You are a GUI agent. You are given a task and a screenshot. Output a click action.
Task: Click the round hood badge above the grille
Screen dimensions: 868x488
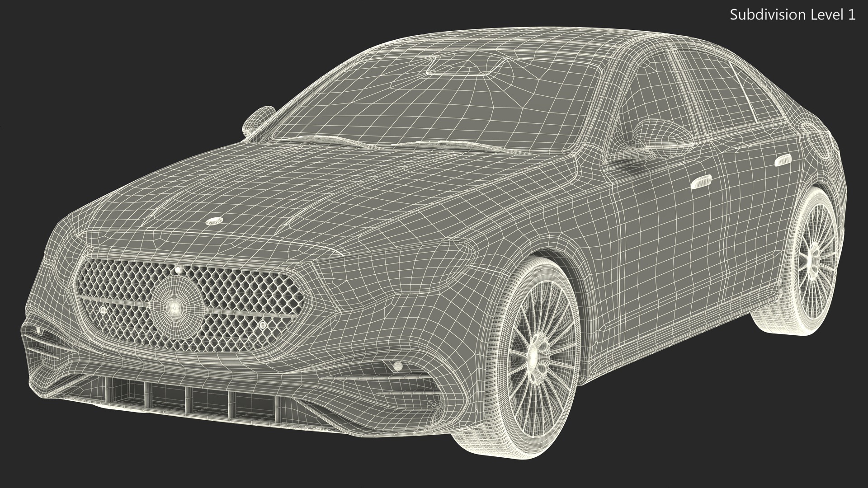tap(214, 221)
